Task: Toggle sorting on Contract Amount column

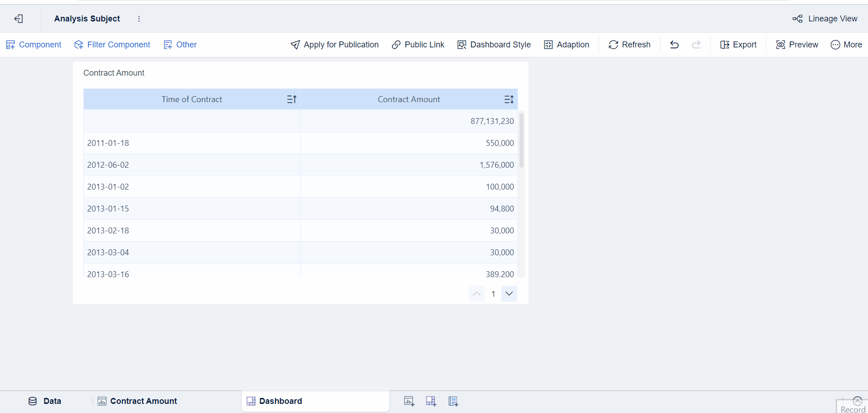Action: click(509, 99)
